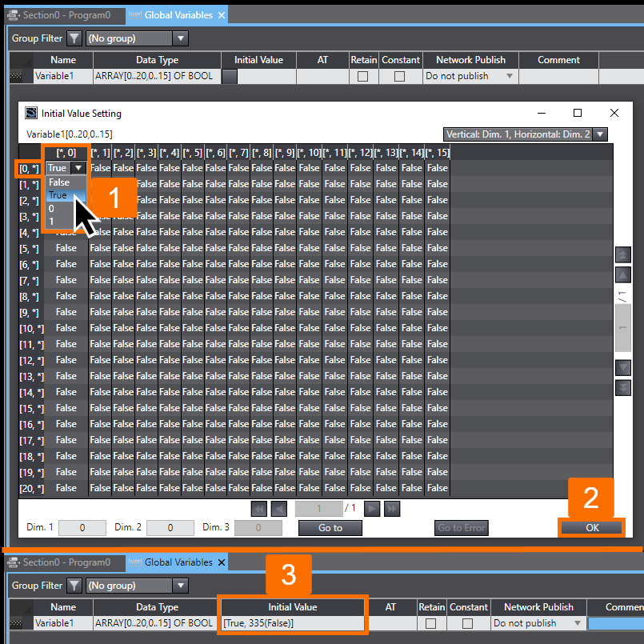Enable the Retain checkbox for Variable1
The height and width of the screenshot is (644, 644).
[364, 75]
